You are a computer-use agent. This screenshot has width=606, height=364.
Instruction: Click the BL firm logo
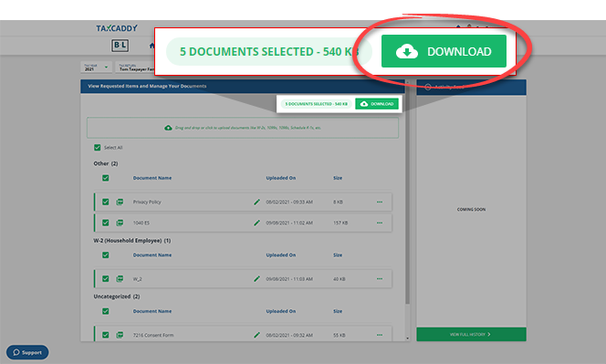coord(120,46)
